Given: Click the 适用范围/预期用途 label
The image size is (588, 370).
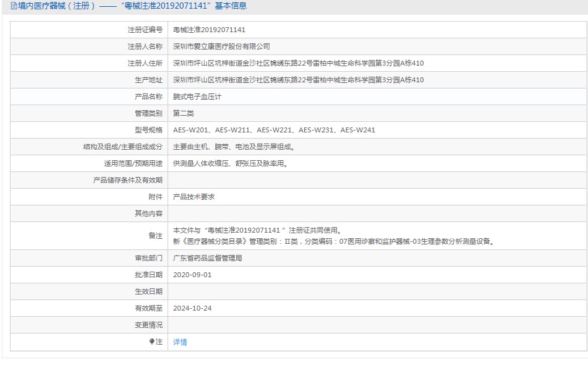Looking at the screenshot, I should tap(133, 163).
